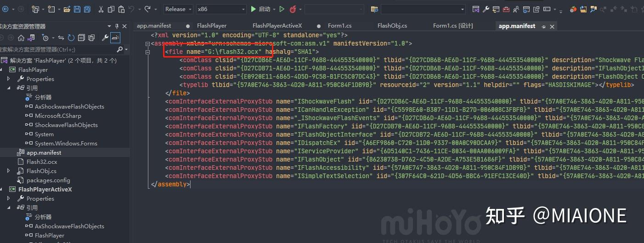This screenshot has width=644, height=243.
Task: Collapse the 引用 node under FlashPlayer
Action: click(8, 88)
